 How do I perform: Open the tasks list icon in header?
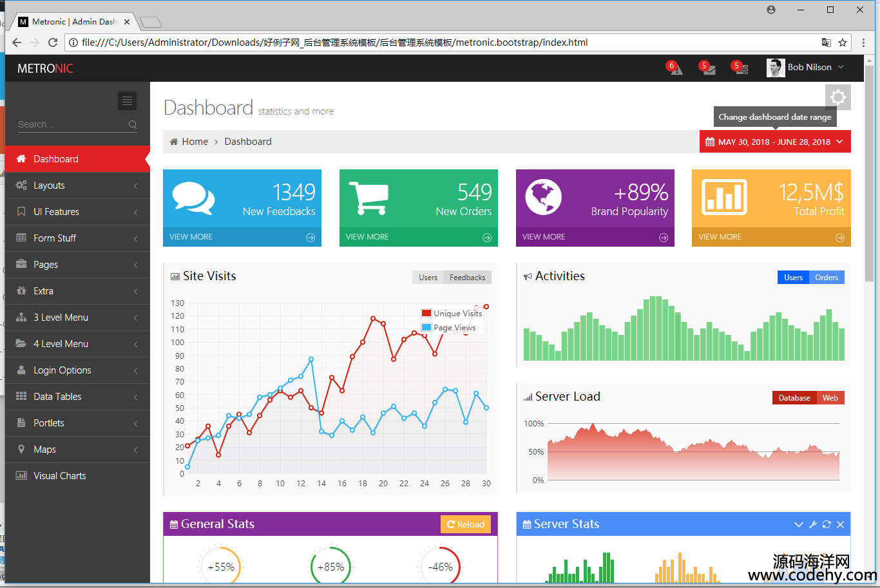(741, 68)
